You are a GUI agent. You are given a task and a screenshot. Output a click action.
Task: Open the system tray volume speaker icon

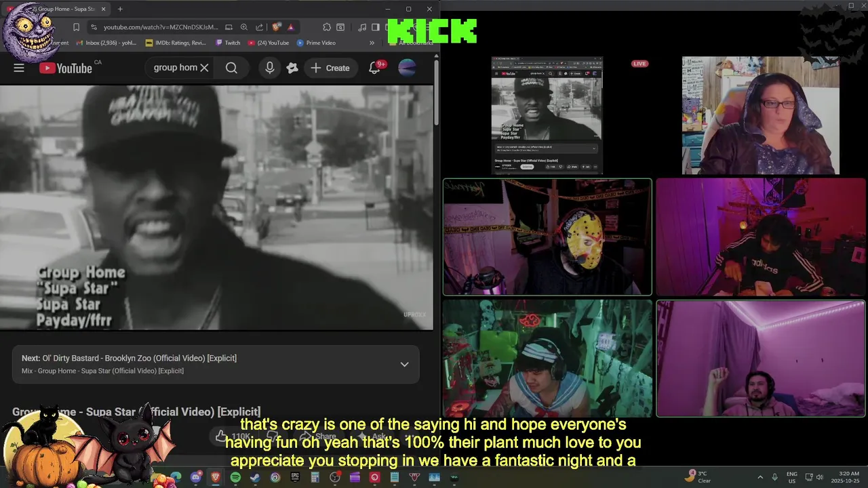coord(819,477)
